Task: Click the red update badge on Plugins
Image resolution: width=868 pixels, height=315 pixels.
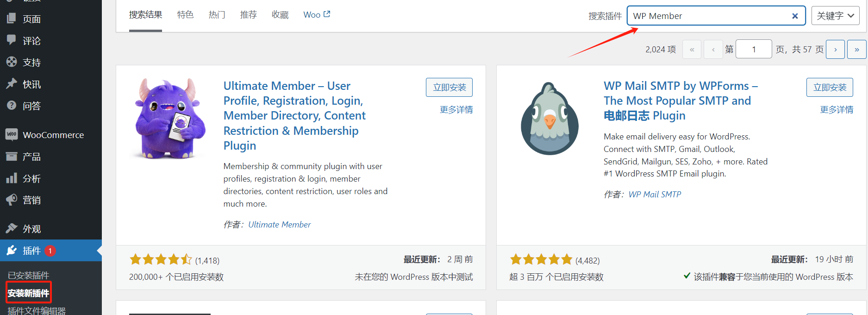Action: [x=50, y=251]
